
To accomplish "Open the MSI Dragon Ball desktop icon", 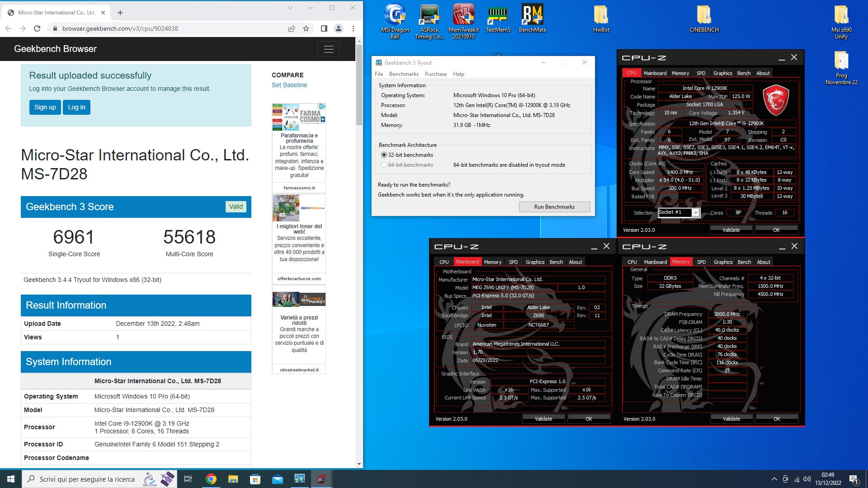I will pos(395,21).
